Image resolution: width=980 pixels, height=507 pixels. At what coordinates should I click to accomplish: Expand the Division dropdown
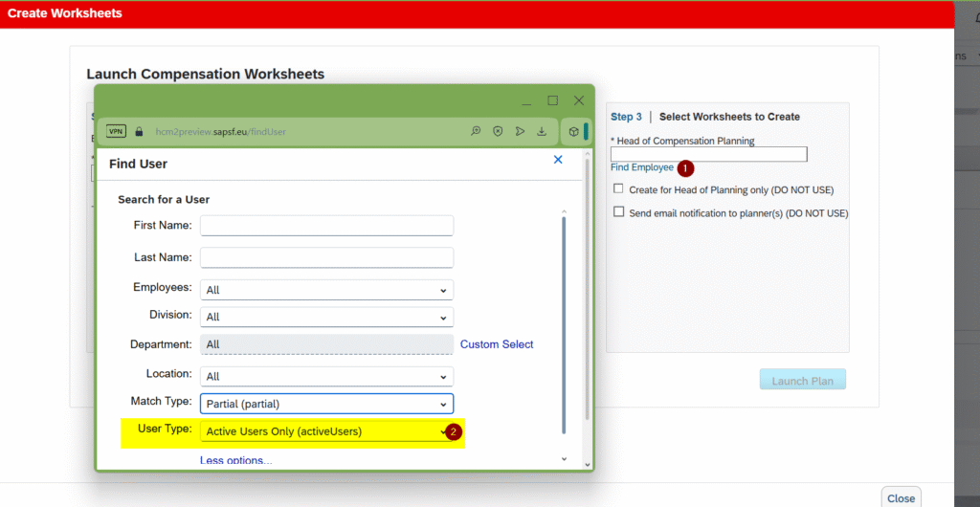pos(326,317)
